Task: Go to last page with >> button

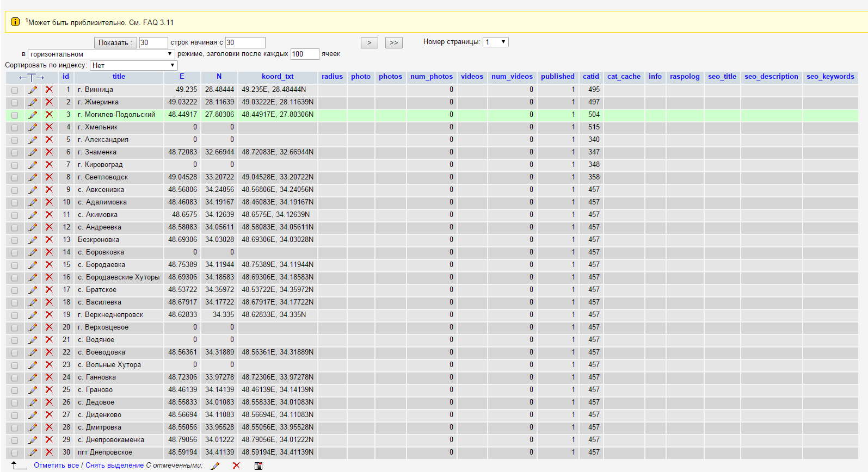Action: pyautogui.click(x=394, y=42)
